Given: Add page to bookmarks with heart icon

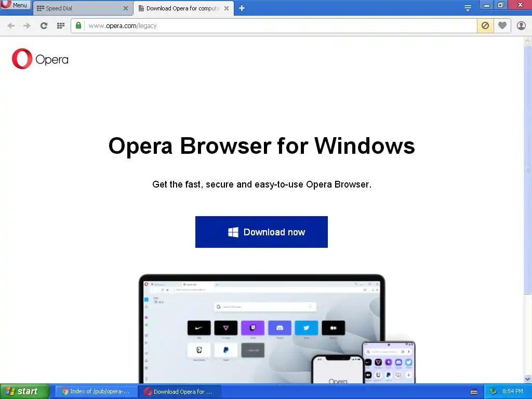Looking at the screenshot, I should (x=502, y=26).
